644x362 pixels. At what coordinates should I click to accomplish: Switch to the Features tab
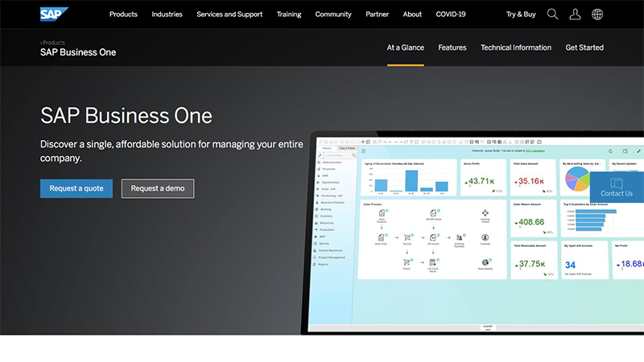[x=452, y=47]
